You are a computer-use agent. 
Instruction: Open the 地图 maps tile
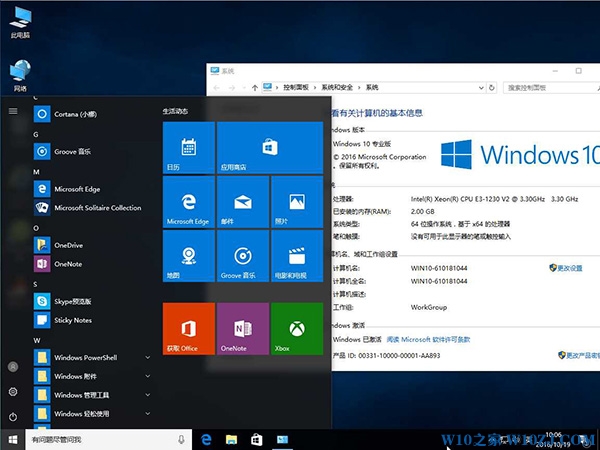pos(189,256)
